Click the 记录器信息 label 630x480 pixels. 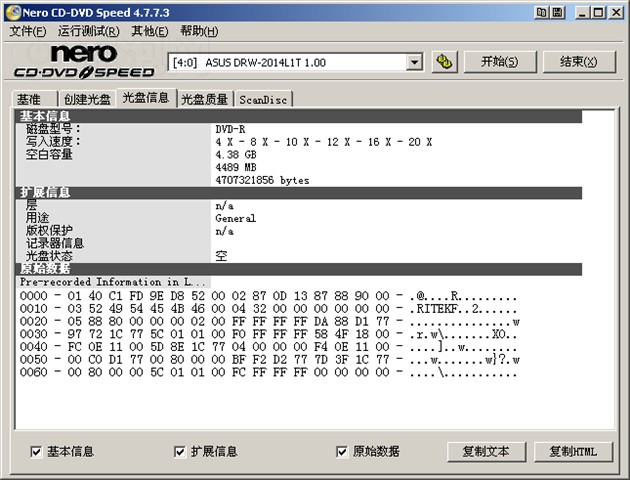[55, 243]
